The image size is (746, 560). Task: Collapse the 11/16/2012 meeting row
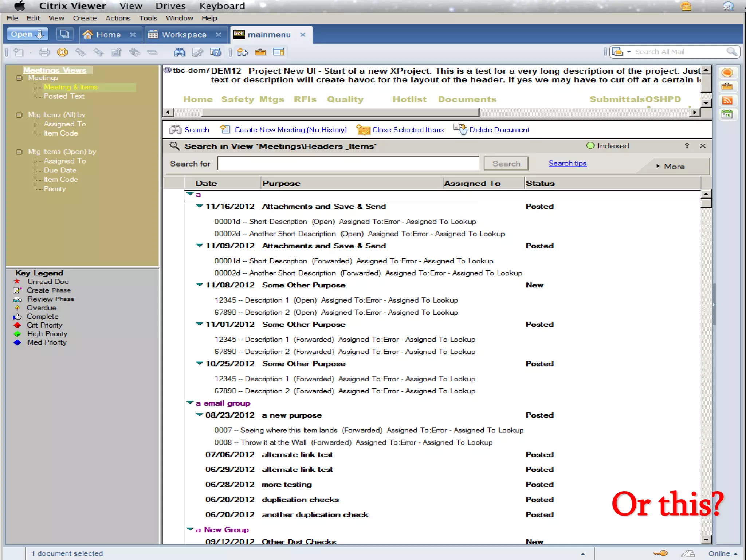click(x=199, y=206)
